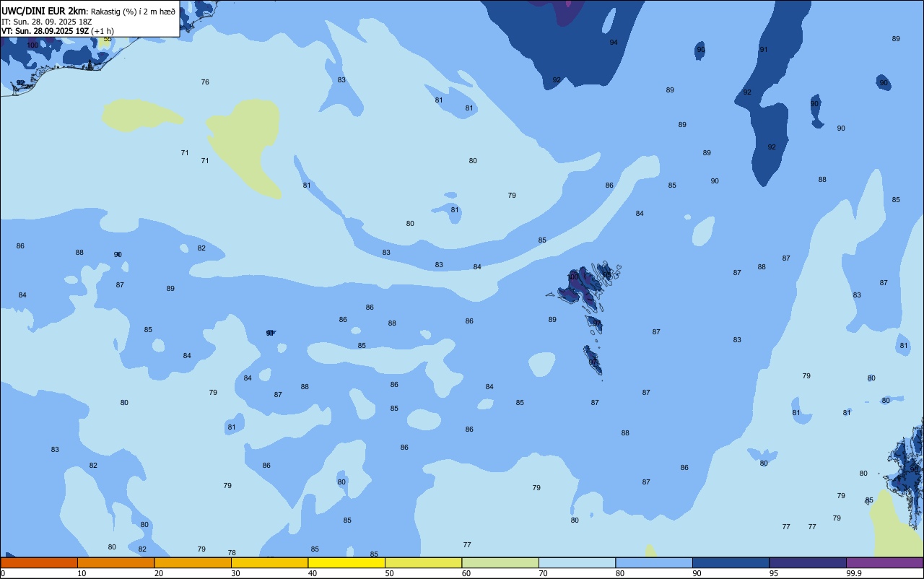
Task: Click the 90–95 dark blue legend swatch
Action: (x=731, y=562)
